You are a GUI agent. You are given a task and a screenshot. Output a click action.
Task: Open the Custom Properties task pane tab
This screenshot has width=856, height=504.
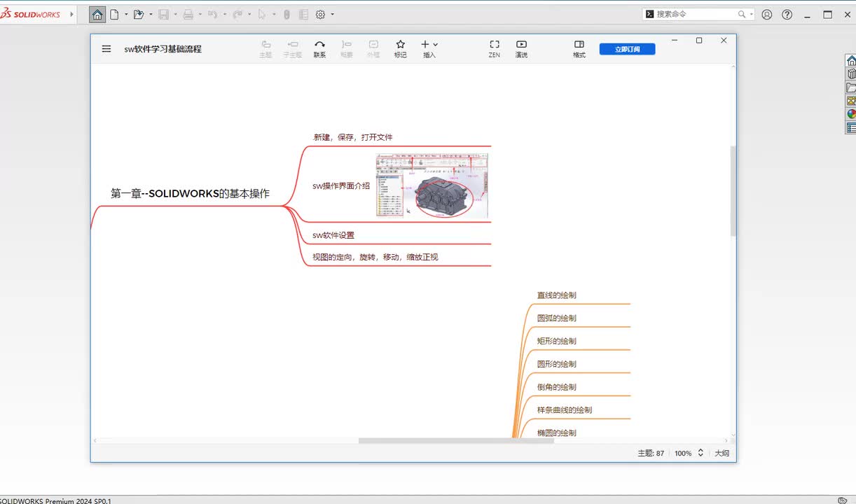pyautogui.click(x=851, y=127)
